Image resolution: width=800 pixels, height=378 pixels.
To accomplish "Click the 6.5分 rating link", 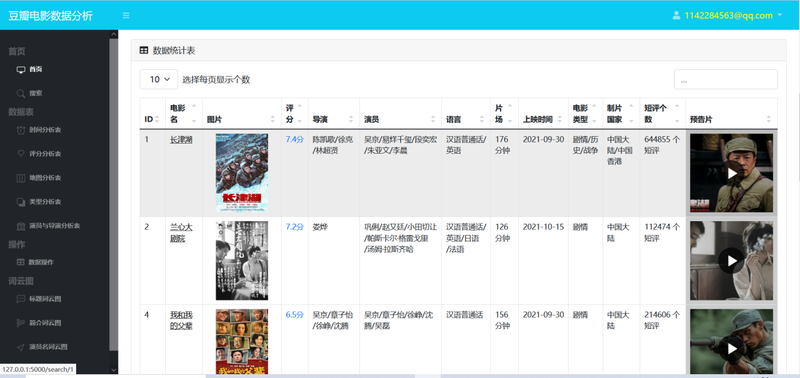I will pyautogui.click(x=294, y=314).
